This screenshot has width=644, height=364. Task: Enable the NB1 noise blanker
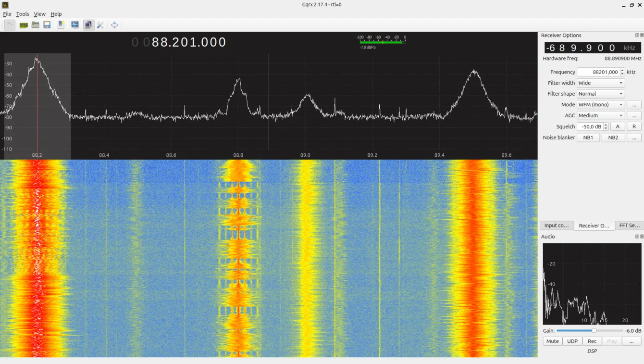588,137
